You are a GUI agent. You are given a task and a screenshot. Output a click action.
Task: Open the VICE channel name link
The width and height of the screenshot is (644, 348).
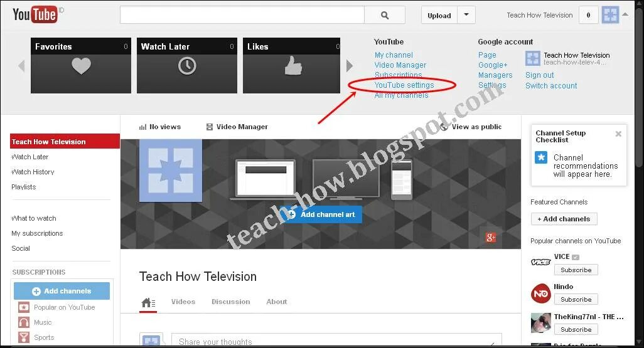(x=561, y=256)
